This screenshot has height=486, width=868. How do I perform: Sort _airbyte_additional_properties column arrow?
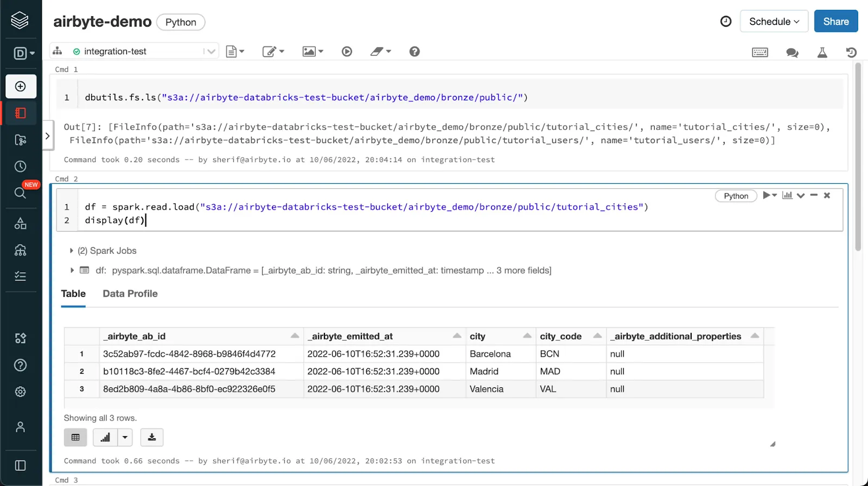(x=755, y=336)
